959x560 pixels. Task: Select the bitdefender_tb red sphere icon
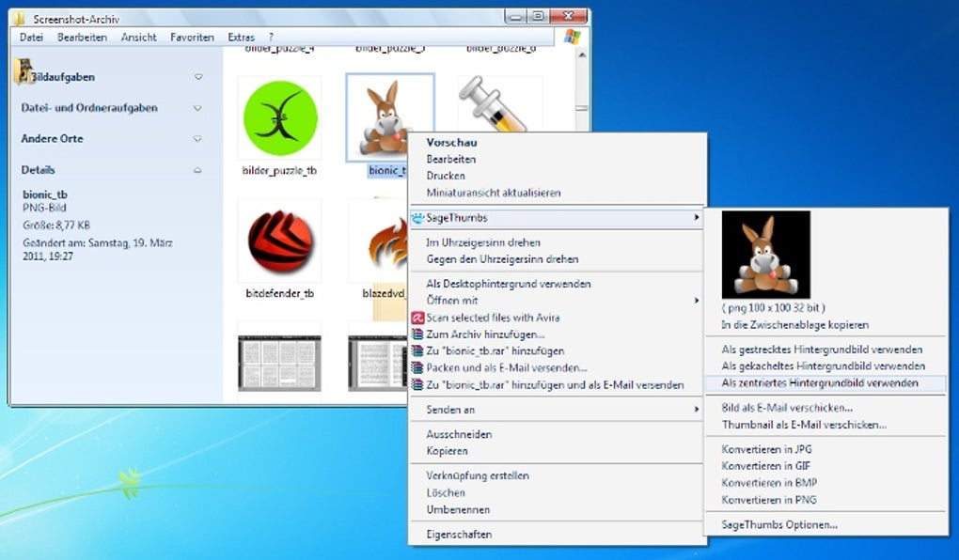pos(280,241)
